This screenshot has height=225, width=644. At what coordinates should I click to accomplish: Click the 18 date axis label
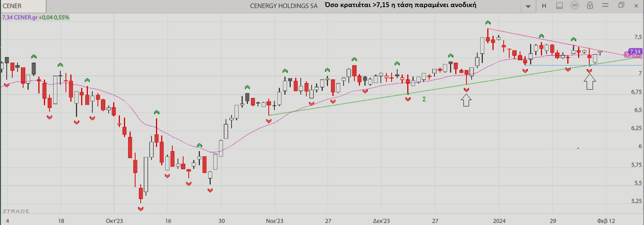(61, 221)
